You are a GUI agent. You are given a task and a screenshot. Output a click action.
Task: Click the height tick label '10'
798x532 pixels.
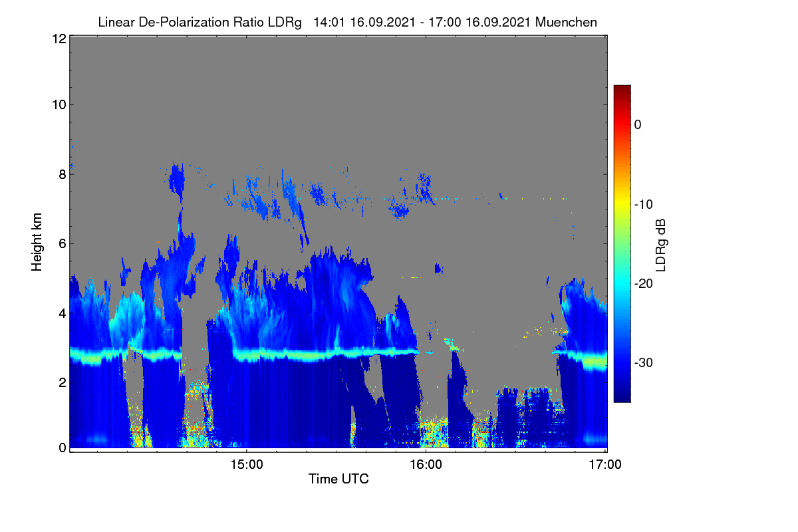tap(59, 104)
